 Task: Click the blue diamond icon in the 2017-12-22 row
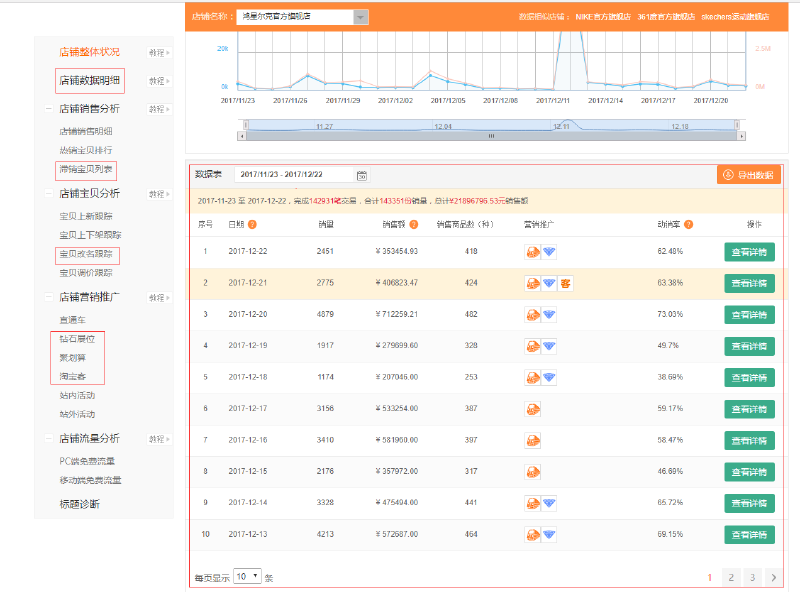pos(549,251)
